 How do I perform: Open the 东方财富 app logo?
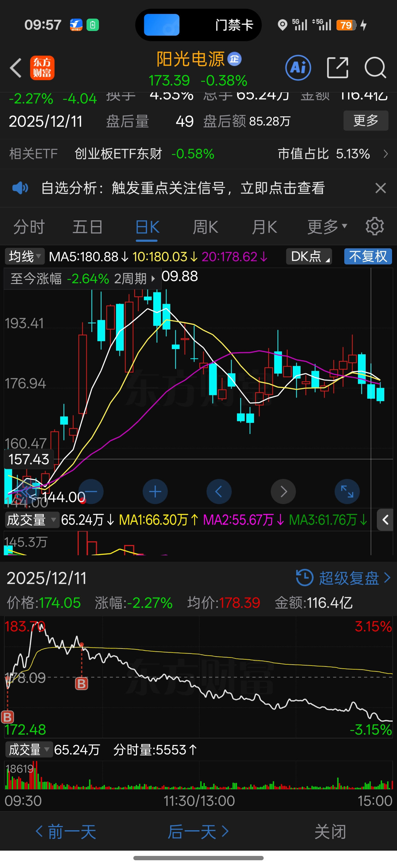pyautogui.click(x=42, y=68)
